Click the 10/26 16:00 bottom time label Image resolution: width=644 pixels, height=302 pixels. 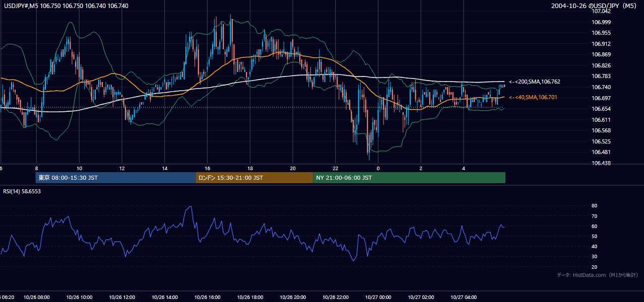coord(207,297)
